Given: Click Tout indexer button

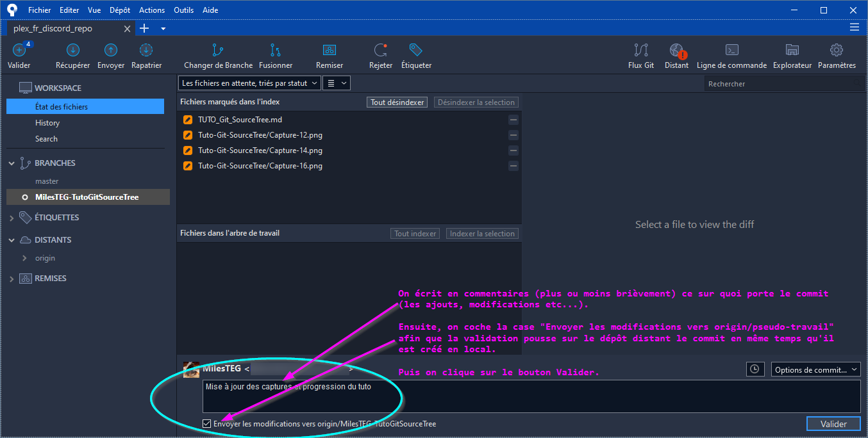Looking at the screenshot, I should [415, 234].
